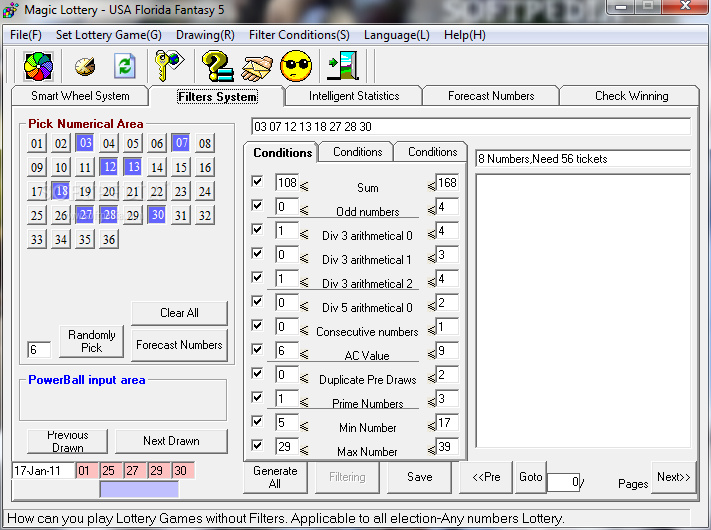Open the second Conditions sub-tab
711x530 pixels.
tap(358, 152)
